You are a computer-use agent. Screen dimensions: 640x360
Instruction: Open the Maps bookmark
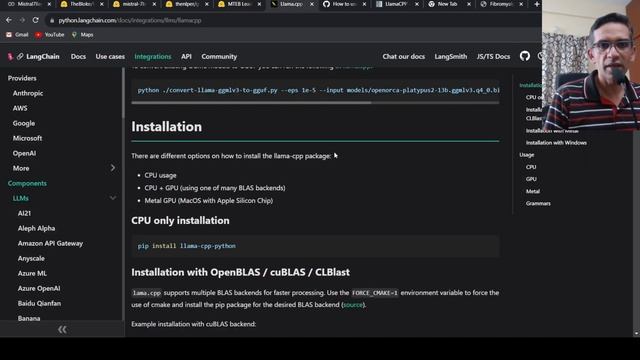click(x=82, y=35)
